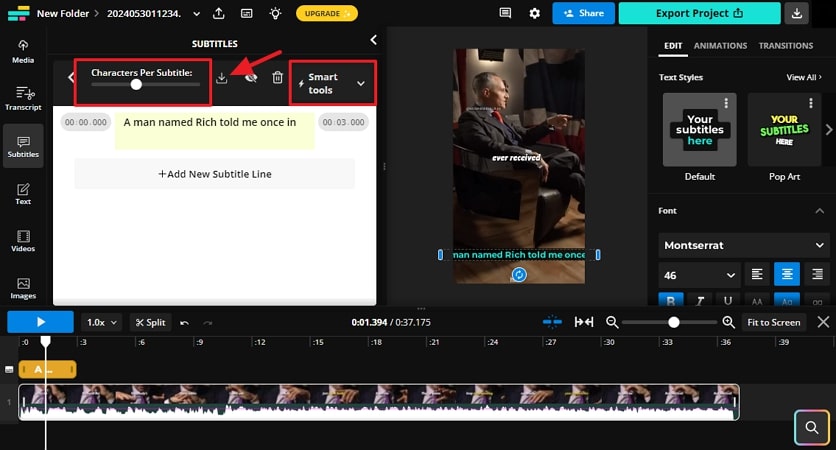Toggle underline text formatting

click(728, 300)
